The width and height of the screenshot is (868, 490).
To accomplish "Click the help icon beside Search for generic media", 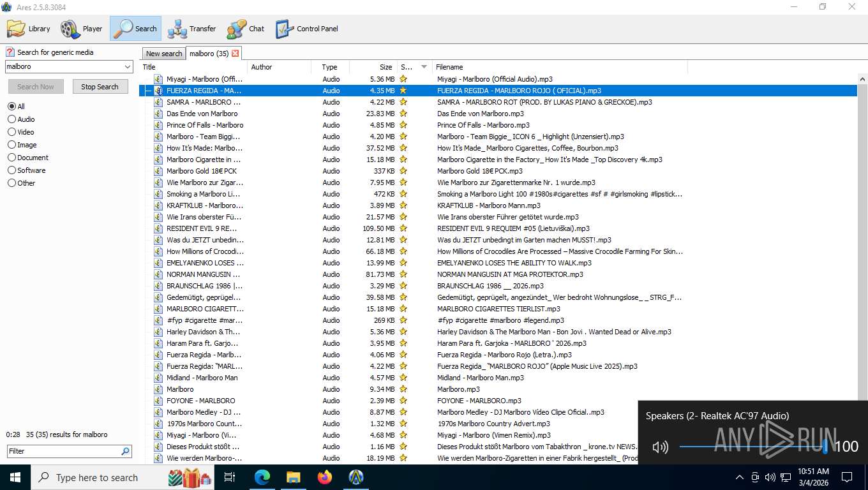I will (x=10, y=52).
